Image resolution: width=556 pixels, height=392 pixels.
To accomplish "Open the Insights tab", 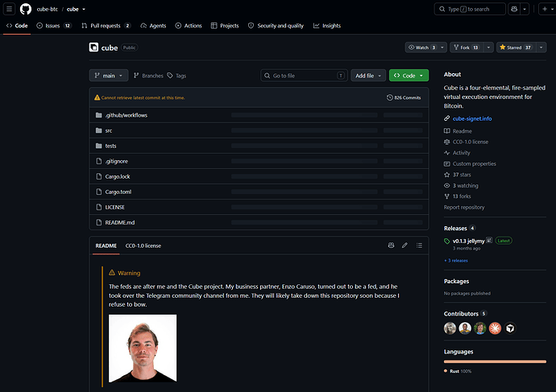I will coord(326,26).
